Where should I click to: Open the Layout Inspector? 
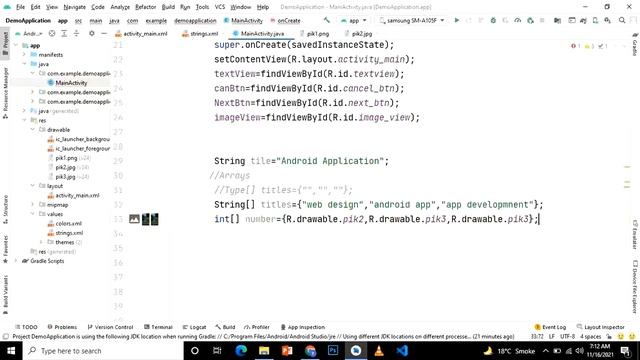(600, 327)
